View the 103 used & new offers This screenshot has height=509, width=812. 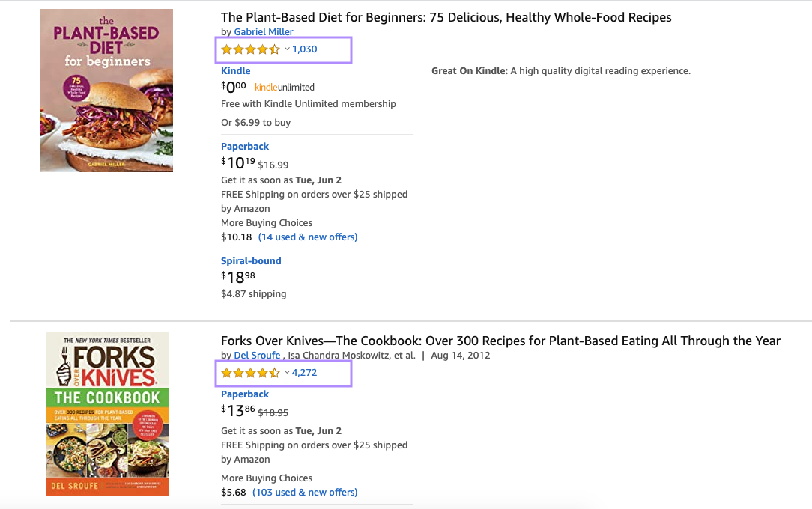click(x=308, y=493)
